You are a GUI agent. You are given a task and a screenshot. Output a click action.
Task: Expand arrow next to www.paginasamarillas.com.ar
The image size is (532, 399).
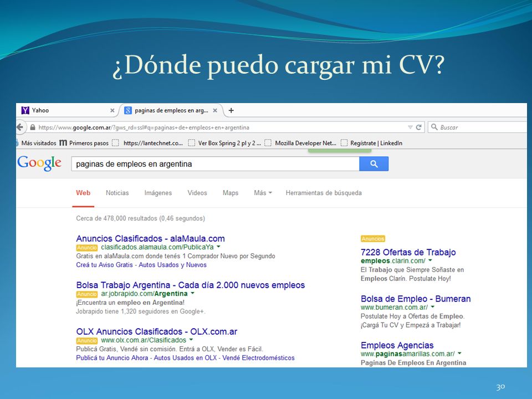coord(459,354)
